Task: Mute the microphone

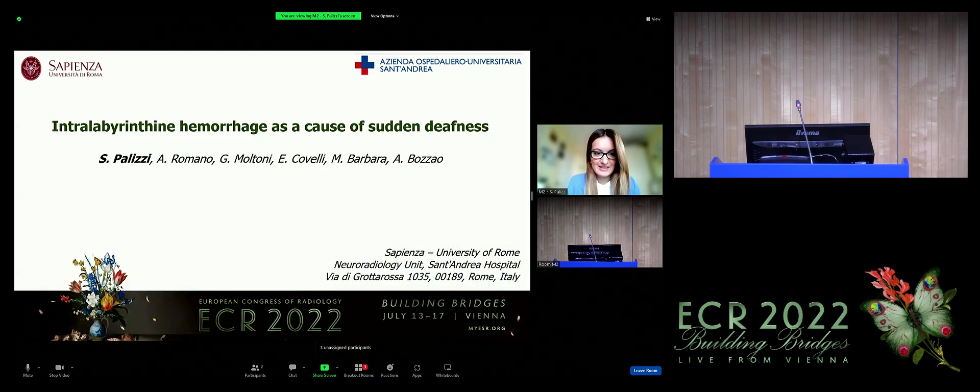Action: click(28, 371)
